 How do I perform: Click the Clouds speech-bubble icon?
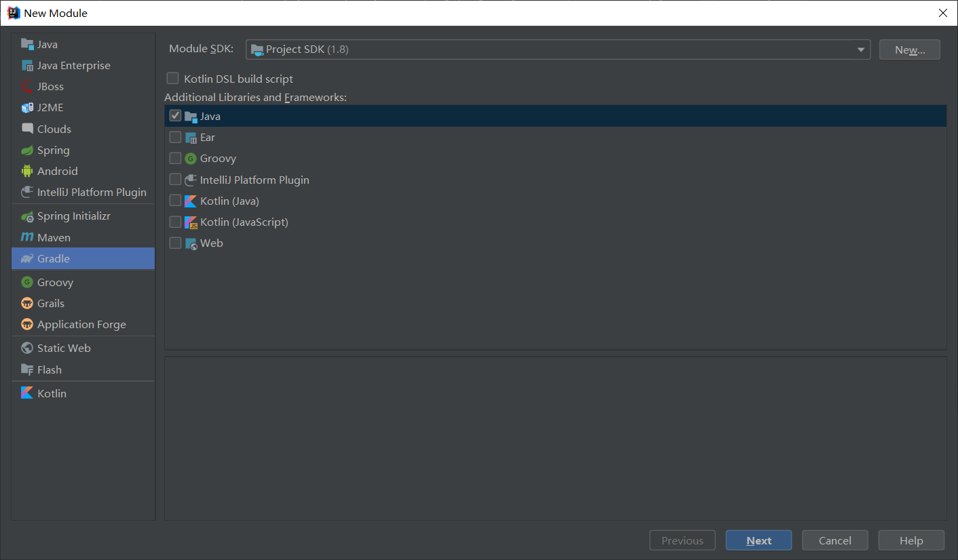[27, 129]
